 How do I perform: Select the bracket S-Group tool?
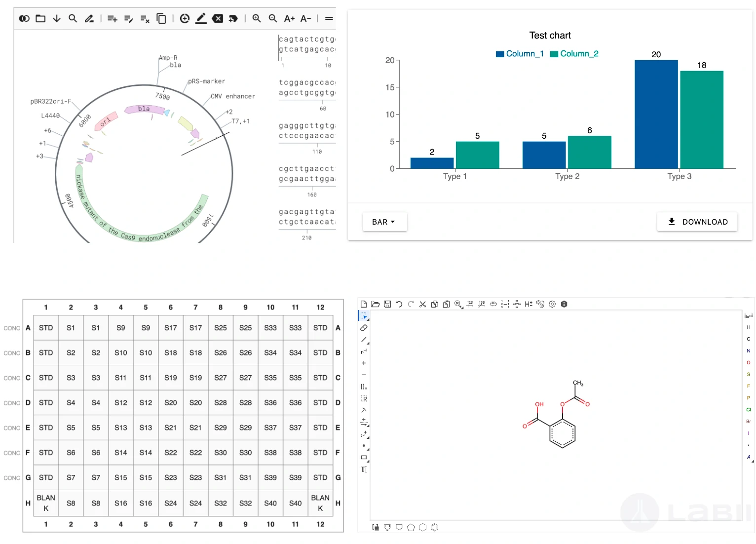pyautogui.click(x=364, y=387)
